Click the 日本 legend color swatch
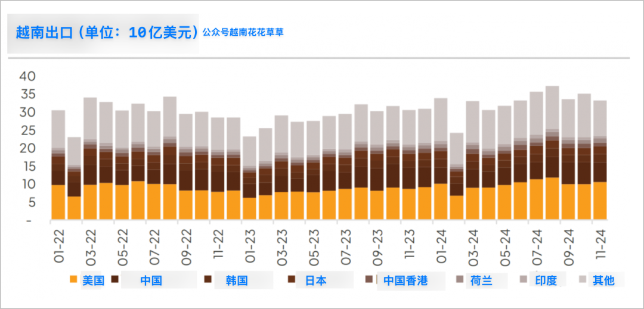This screenshot has width=644, height=309. 292,279
